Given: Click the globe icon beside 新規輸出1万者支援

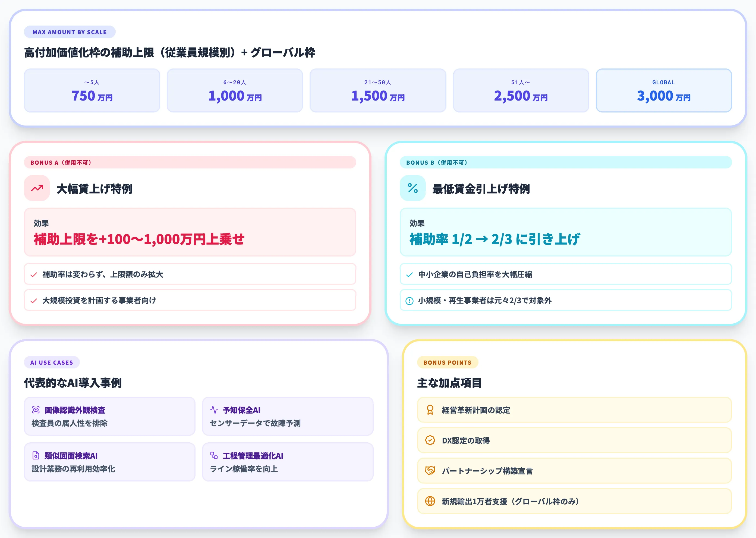Looking at the screenshot, I should [x=430, y=501].
